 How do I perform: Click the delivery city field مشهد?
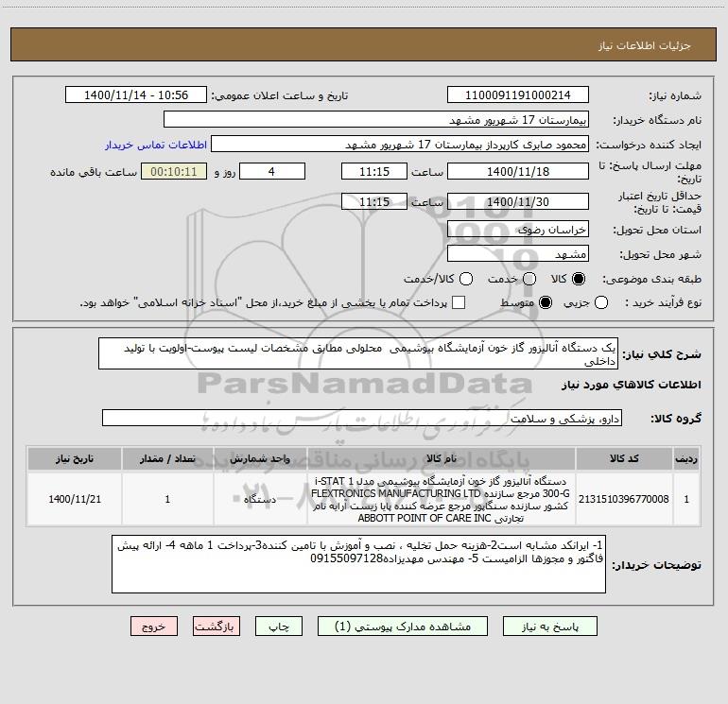518,254
